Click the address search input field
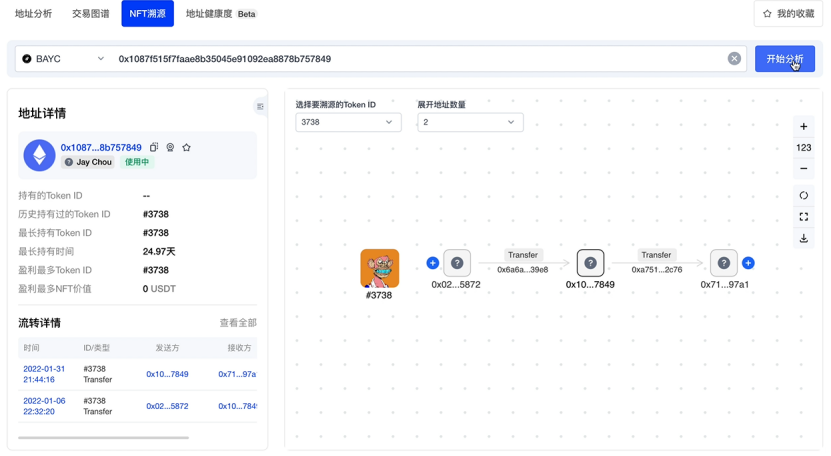This screenshot has width=831, height=456. pos(419,59)
